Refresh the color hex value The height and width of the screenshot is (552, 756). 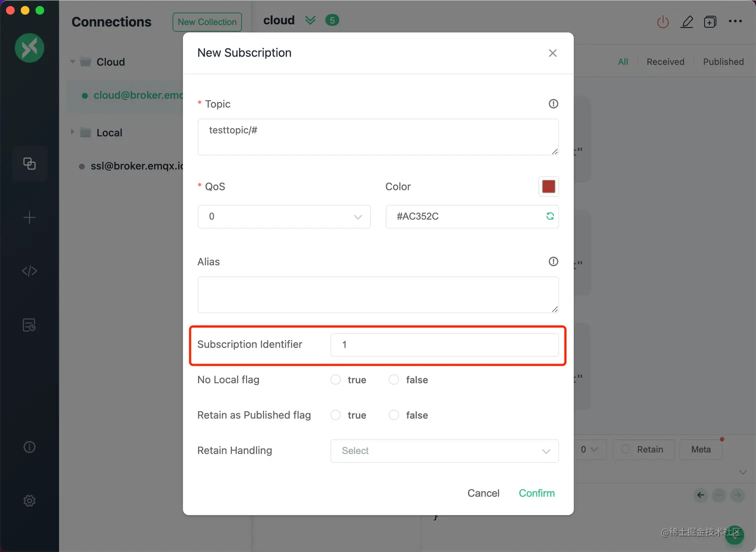click(x=550, y=216)
